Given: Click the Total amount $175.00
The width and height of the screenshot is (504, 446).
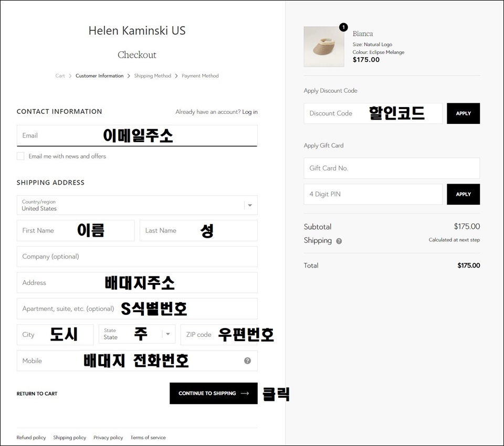Looking at the screenshot, I should coord(469,266).
